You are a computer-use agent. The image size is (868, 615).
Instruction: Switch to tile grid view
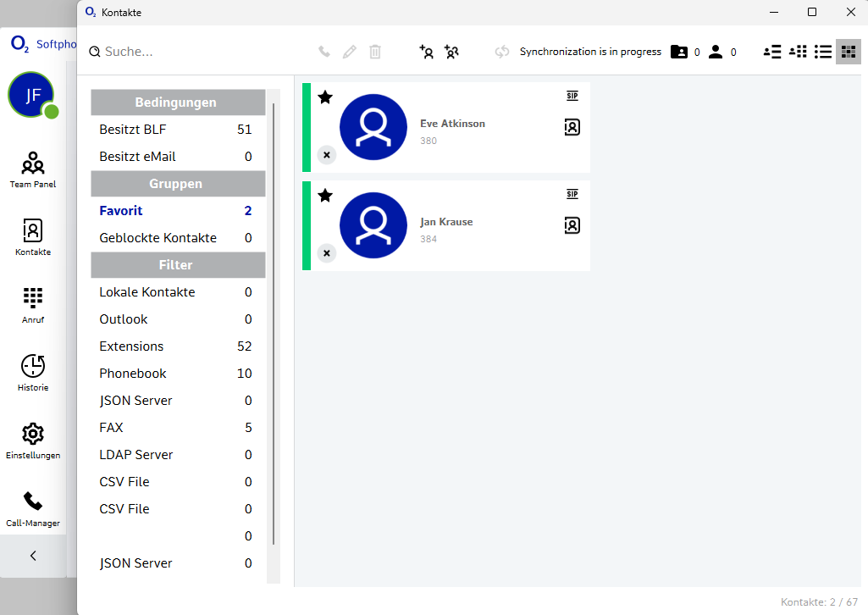click(x=849, y=52)
